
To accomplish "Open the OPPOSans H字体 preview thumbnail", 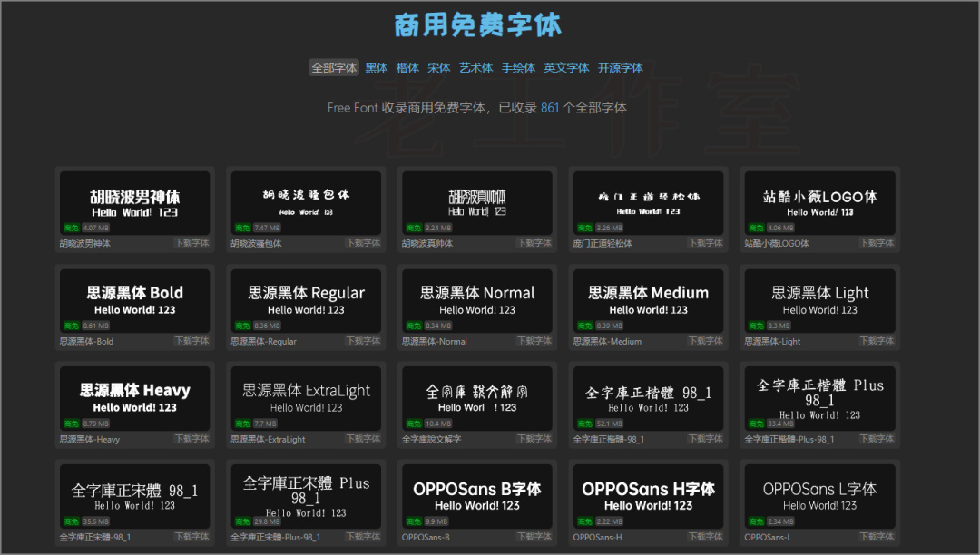I will 648,496.
